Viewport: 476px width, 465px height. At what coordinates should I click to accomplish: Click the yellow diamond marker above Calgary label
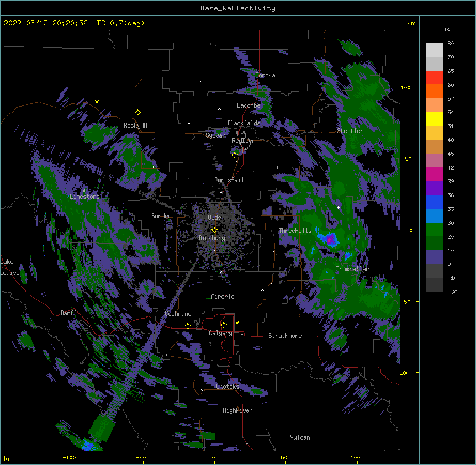(224, 325)
